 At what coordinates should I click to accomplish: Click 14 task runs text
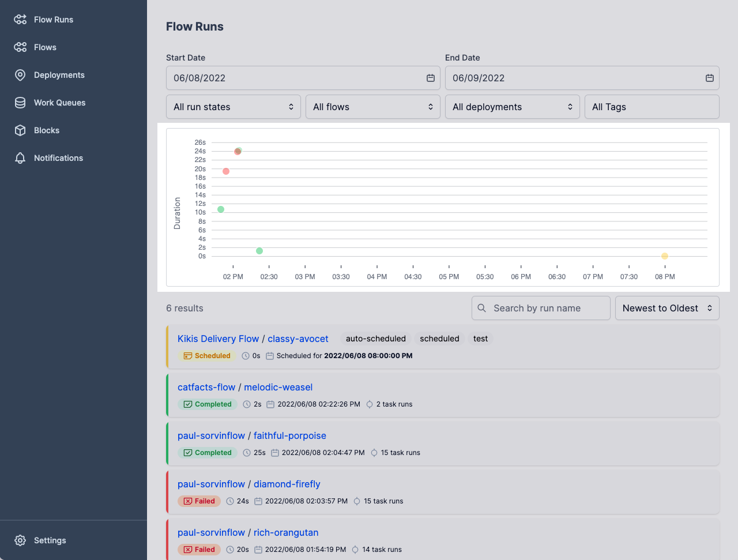pyautogui.click(x=382, y=550)
